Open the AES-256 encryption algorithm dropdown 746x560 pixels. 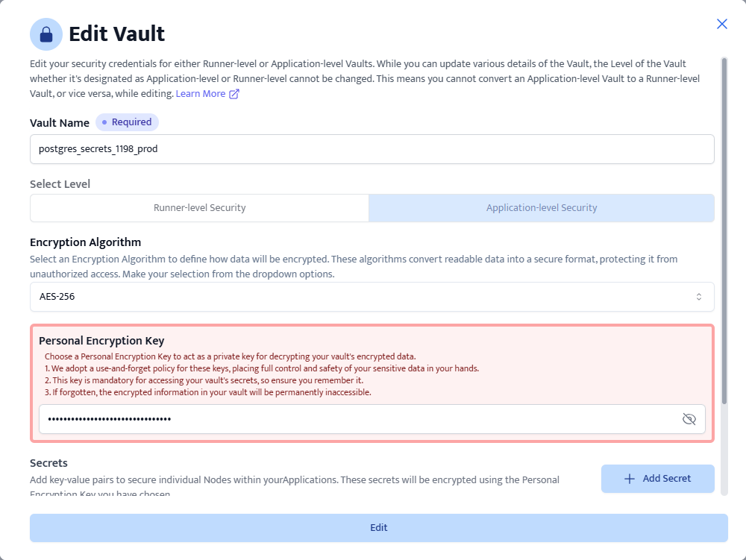click(372, 297)
